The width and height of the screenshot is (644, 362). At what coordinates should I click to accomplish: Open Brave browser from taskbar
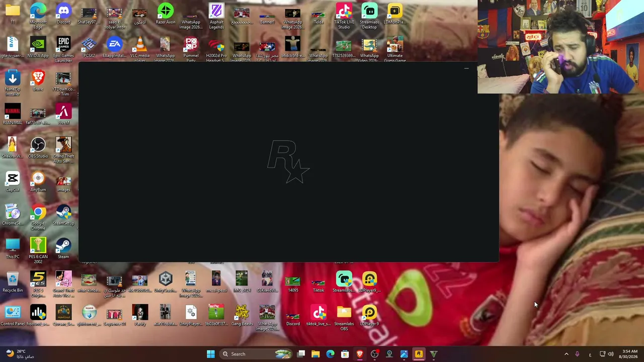pos(360,354)
